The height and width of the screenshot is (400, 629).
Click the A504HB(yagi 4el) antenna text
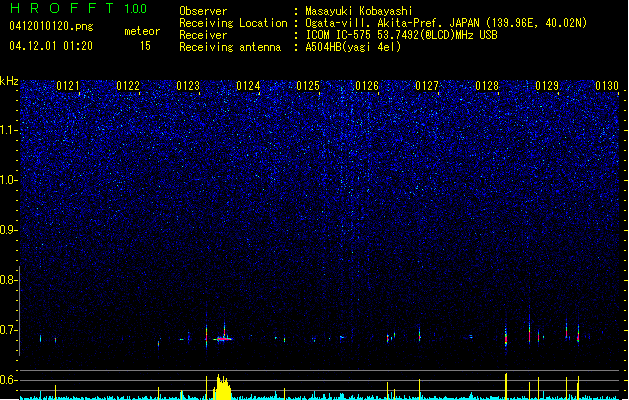pos(353,47)
